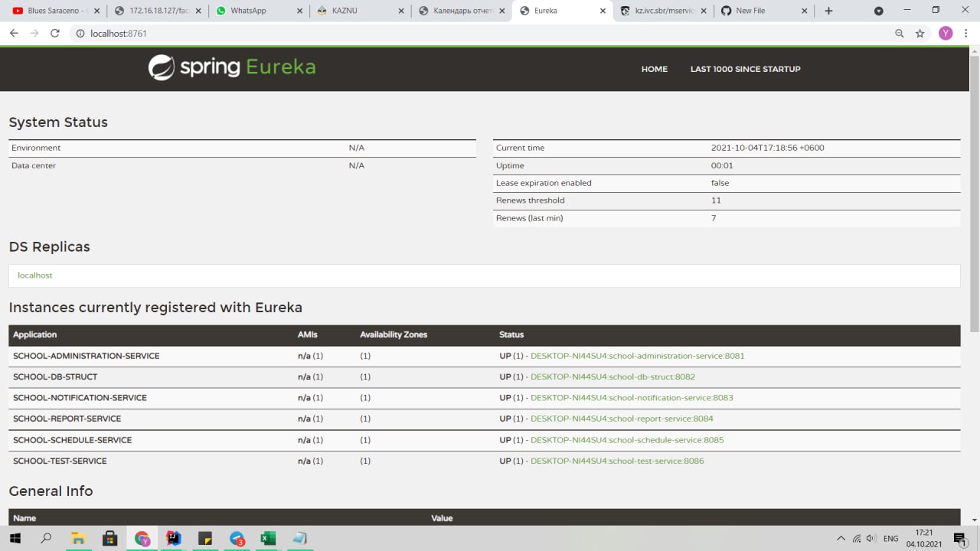Screen dimensions: 980x551
Task: Click the localhost DS Replica link
Action: point(34,275)
